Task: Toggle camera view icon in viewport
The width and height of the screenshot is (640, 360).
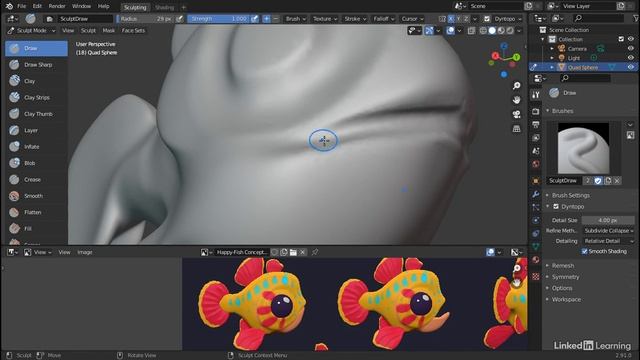Action: coord(516,114)
